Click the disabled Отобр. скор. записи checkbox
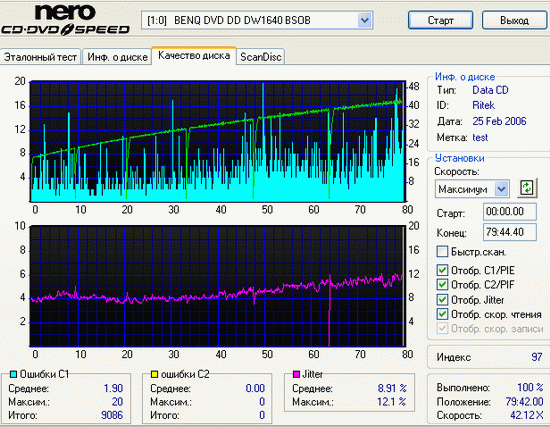The image size is (550, 427). tap(442, 328)
